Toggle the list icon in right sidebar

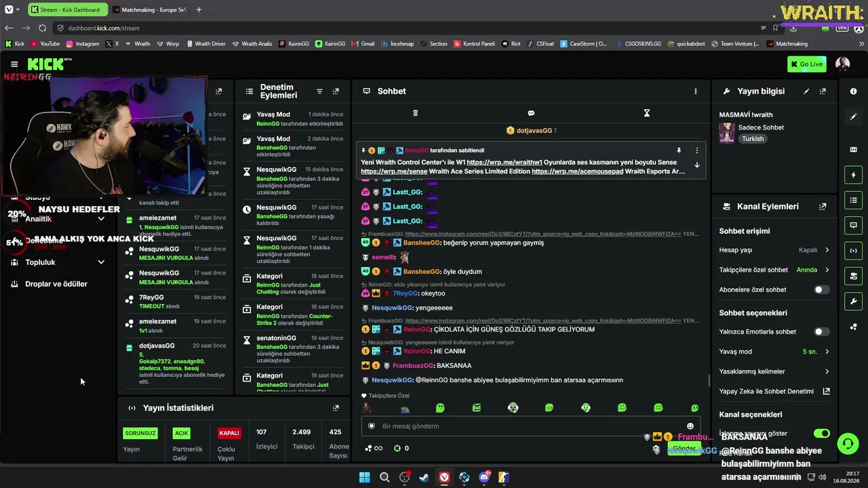point(853,200)
